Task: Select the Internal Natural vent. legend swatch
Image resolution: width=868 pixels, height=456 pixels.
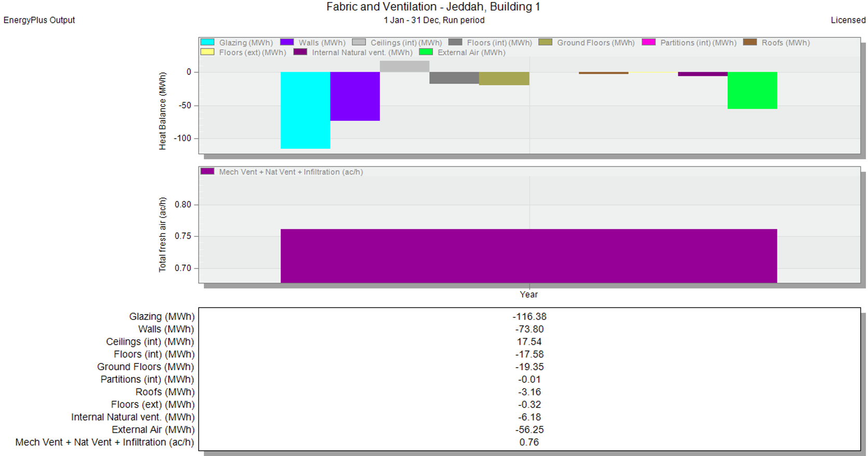Action: [x=300, y=52]
